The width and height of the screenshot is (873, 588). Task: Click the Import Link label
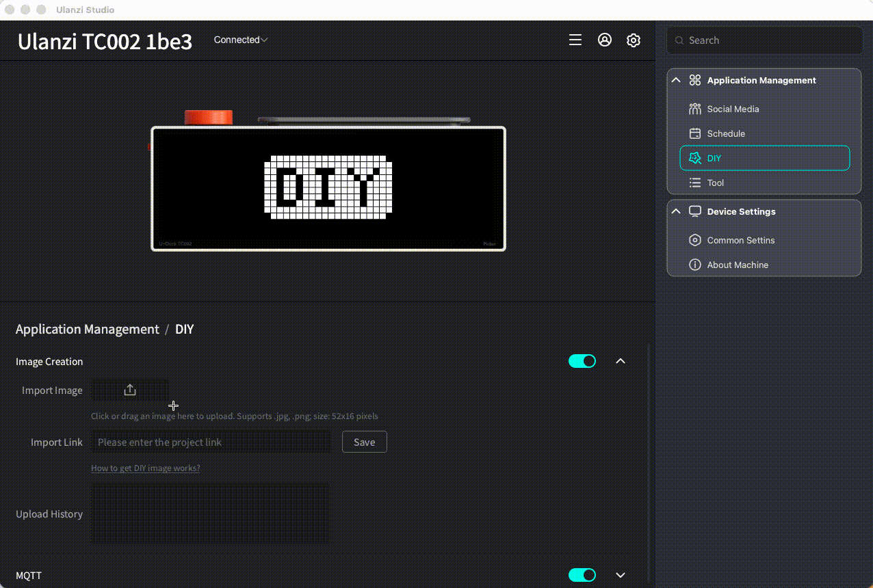(57, 442)
